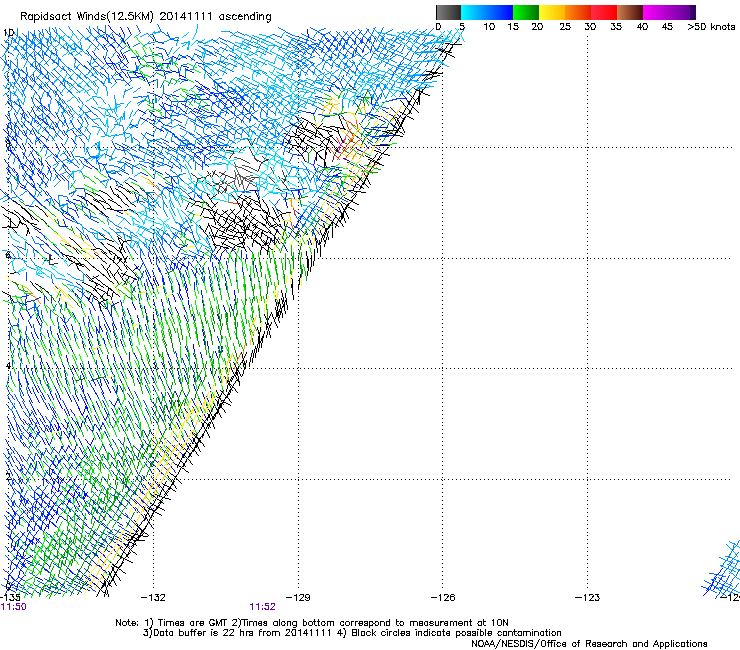
Task: Click the title text Rapidscat Winds(12.5KM)
Action: (87, 17)
